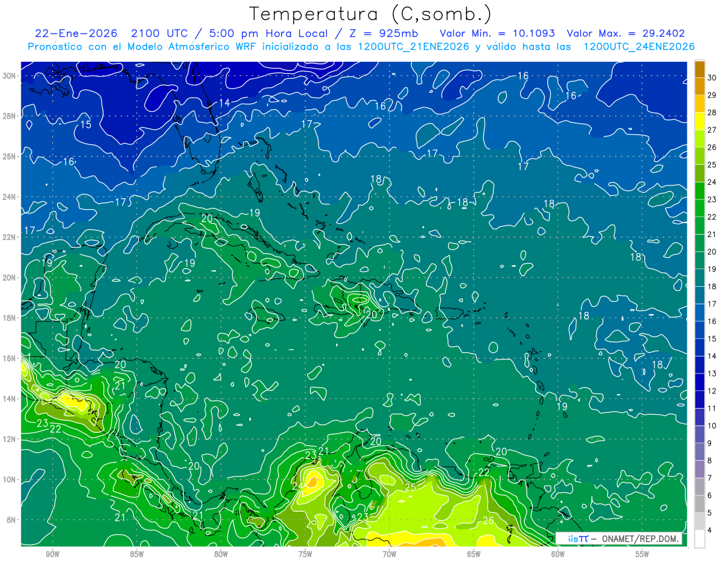The image size is (728, 562).
Task: Click the "ONAMET/REP.DOM." logo box
Action: tap(619, 538)
